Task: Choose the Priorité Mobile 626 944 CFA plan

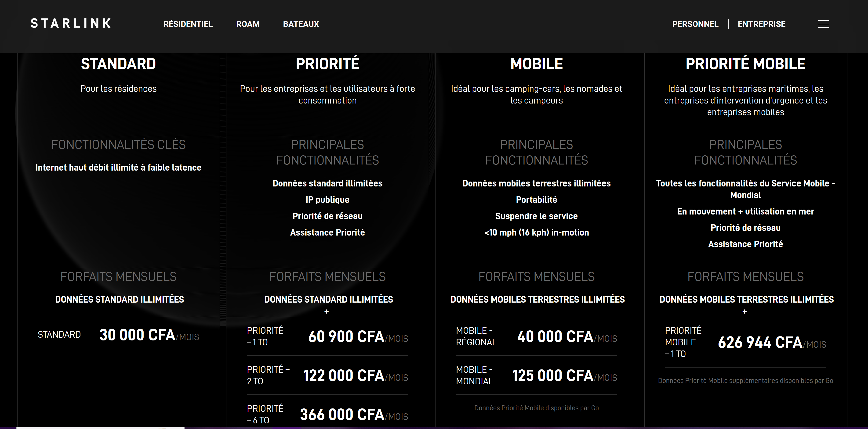Action: point(745,342)
